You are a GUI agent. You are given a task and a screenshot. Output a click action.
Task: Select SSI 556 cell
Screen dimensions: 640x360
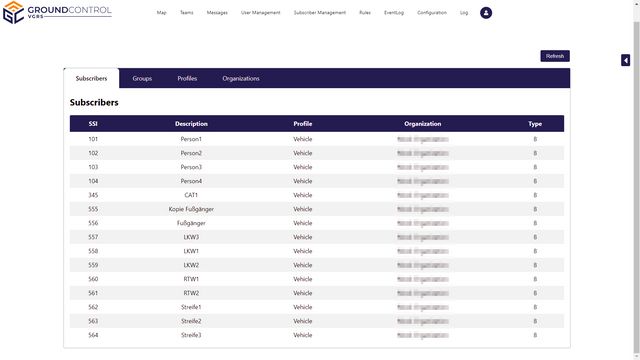point(93,223)
